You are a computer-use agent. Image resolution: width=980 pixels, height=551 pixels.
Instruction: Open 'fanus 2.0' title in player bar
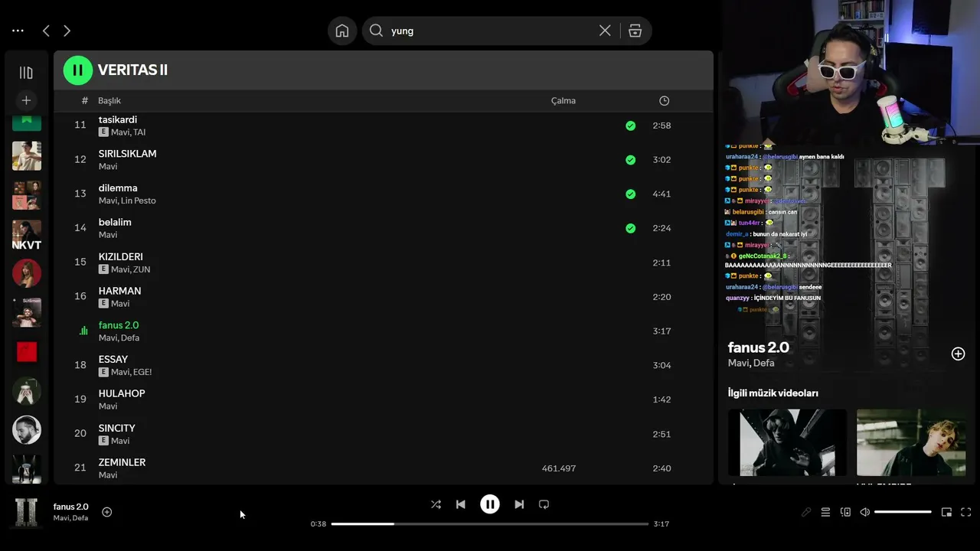[70, 507]
